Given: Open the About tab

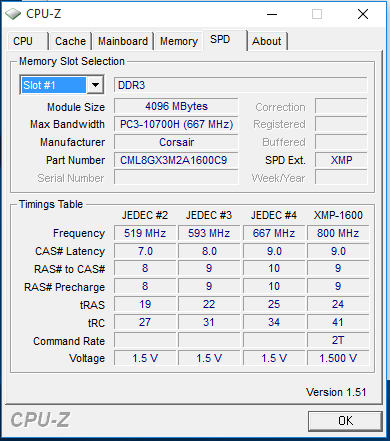Looking at the screenshot, I should 267,41.
